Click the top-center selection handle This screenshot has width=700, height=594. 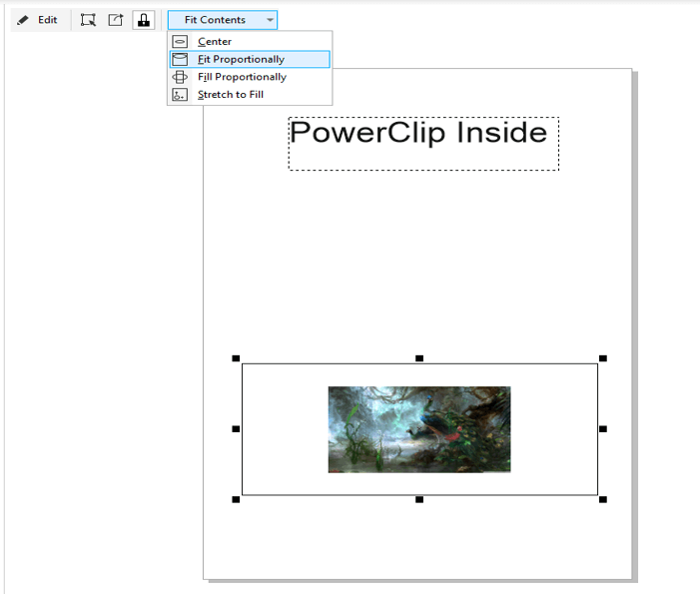[419, 358]
